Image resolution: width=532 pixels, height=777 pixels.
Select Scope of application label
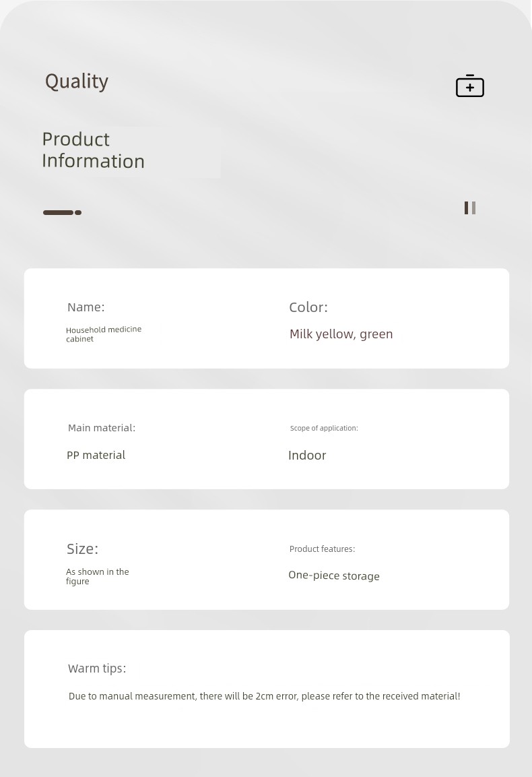pos(324,428)
